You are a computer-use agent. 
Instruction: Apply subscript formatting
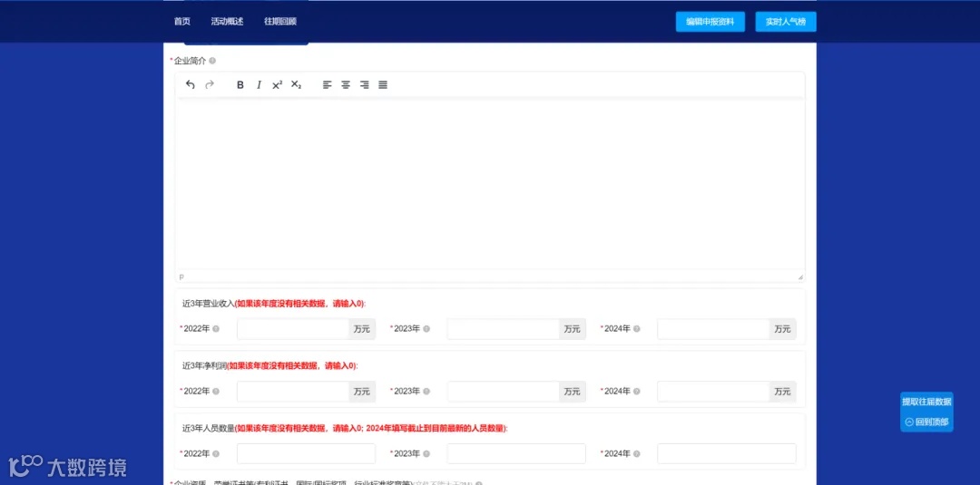296,85
